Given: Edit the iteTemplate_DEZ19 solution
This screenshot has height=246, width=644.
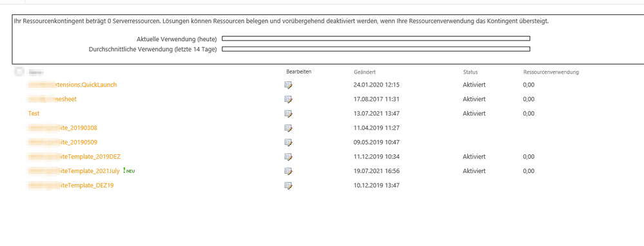Looking at the screenshot, I should click(x=288, y=185).
